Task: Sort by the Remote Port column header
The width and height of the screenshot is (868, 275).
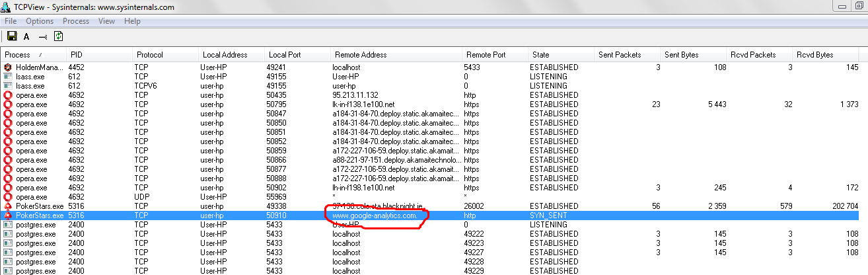Action: [495, 55]
